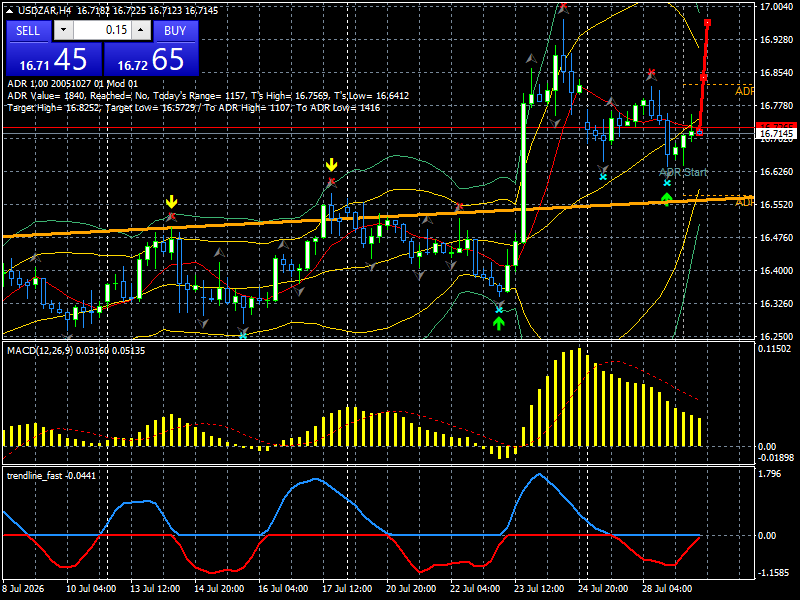This screenshot has width=800, height=600.
Task: Buy at the 16.72 65 ask price
Action: pos(151,59)
